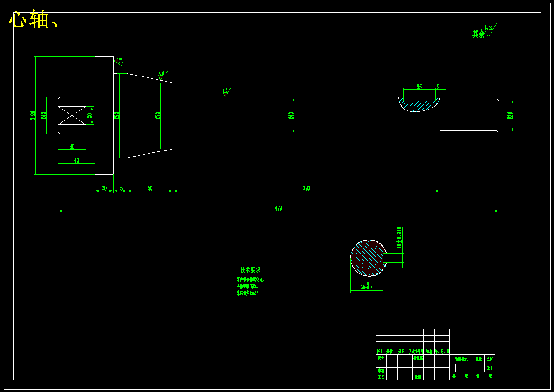The height and width of the screenshot is (392, 554).
Task: Click the 更改文件号 header cell
Action: 416,351
